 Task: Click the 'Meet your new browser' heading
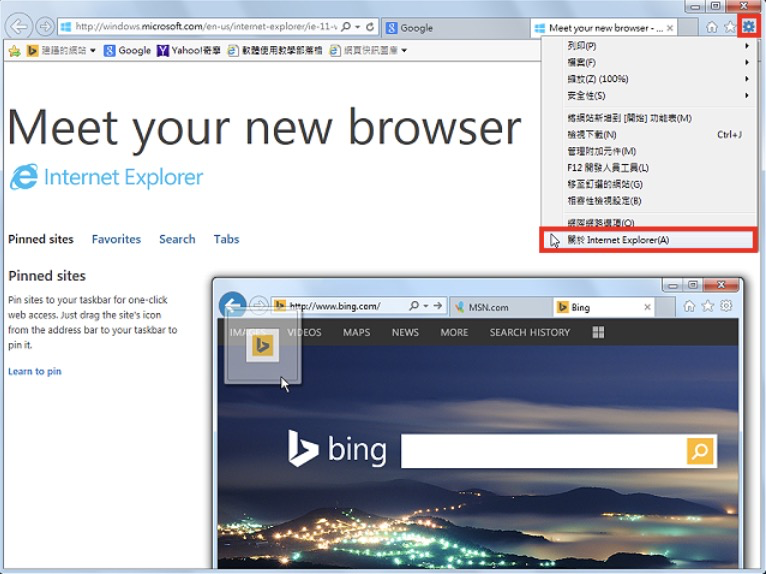click(265, 128)
